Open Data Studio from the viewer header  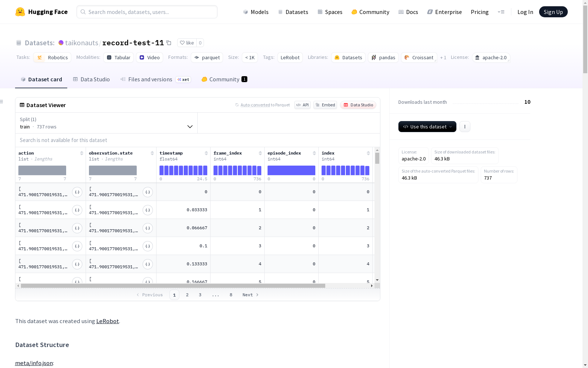pyautogui.click(x=358, y=105)
